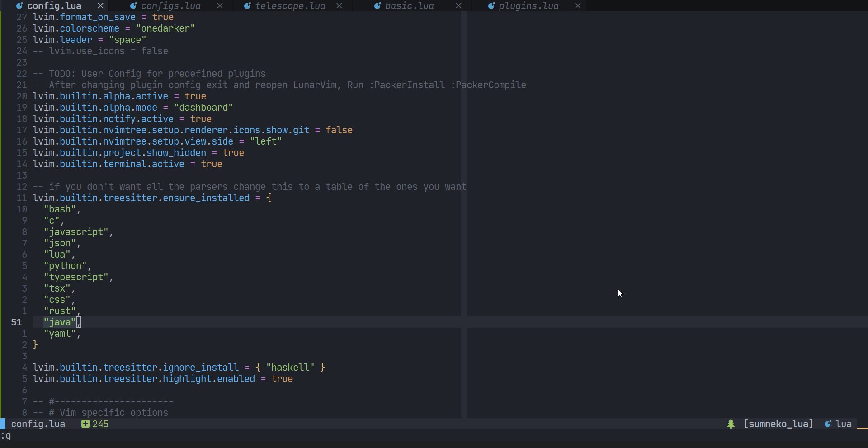The image size is (868, 448).
Task: Click current line number 51
Action: 16,322
